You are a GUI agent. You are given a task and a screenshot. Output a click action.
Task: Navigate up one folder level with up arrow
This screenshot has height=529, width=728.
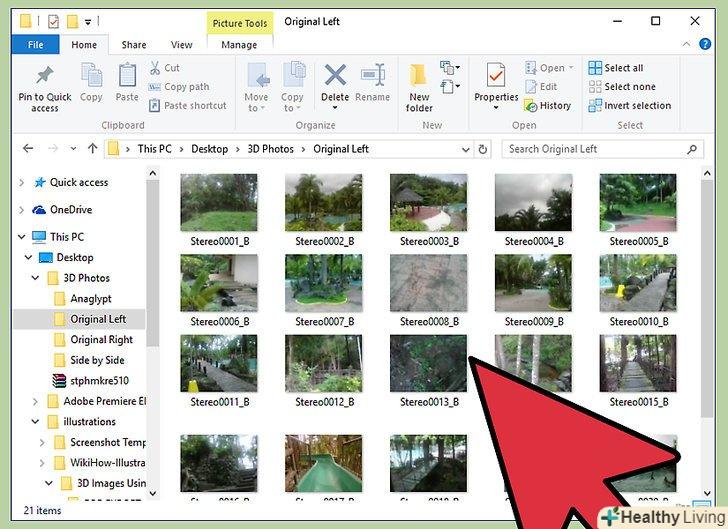(x=92, y=149)
